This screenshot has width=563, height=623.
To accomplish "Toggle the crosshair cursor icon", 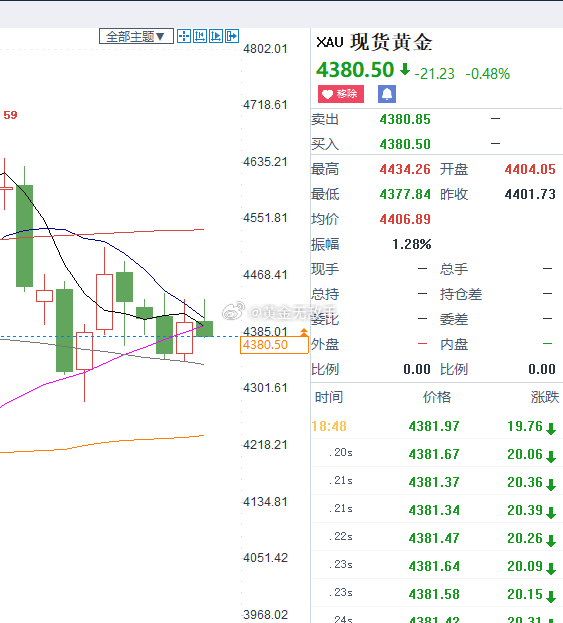I will 184,36.
